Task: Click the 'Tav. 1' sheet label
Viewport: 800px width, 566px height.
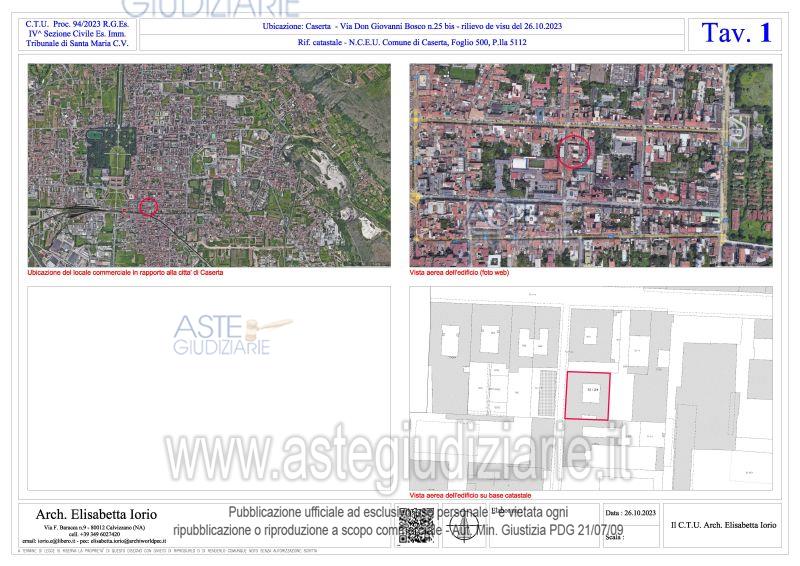Action: 737,32
